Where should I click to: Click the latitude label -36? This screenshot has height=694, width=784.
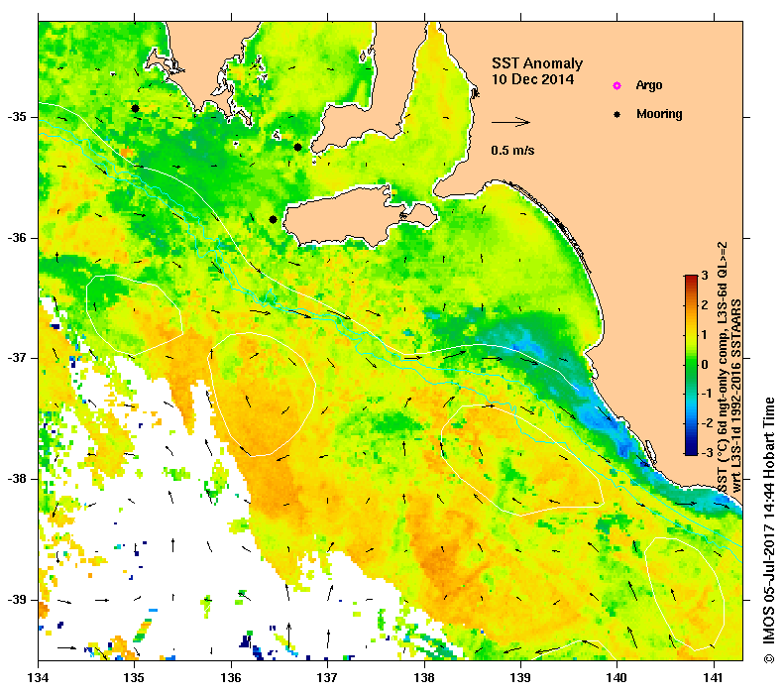click(18, 238)
